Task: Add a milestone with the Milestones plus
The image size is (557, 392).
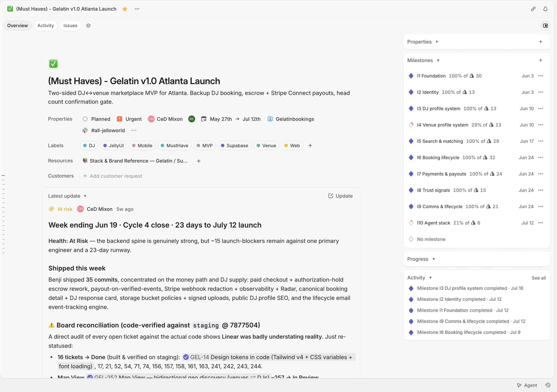Action: click(540, 60)
